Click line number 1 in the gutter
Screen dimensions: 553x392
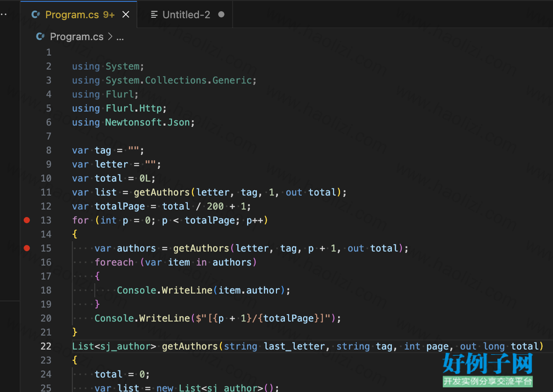pos(49,53)
